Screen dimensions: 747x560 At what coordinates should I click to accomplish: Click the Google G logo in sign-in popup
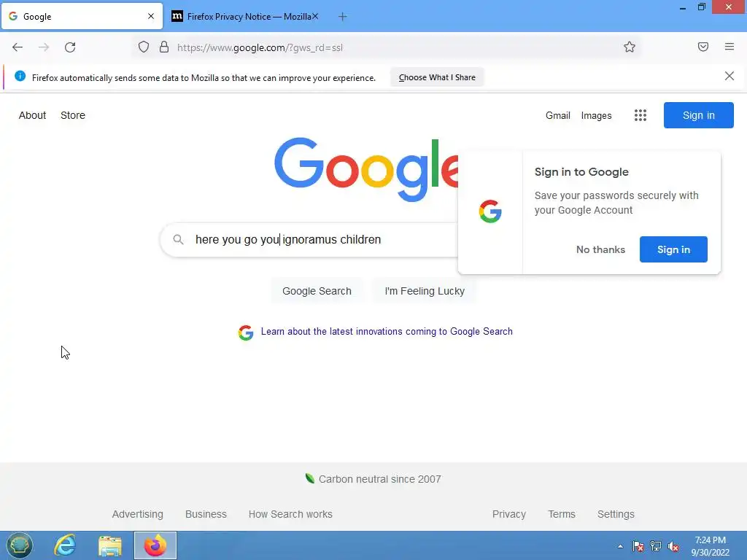(x=490, y=211)
